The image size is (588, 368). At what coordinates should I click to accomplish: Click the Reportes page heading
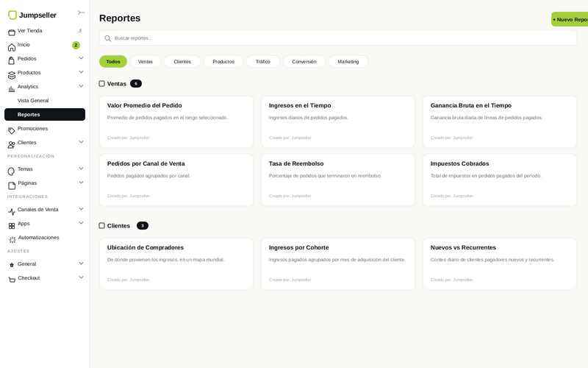click(x=120, y=18)
